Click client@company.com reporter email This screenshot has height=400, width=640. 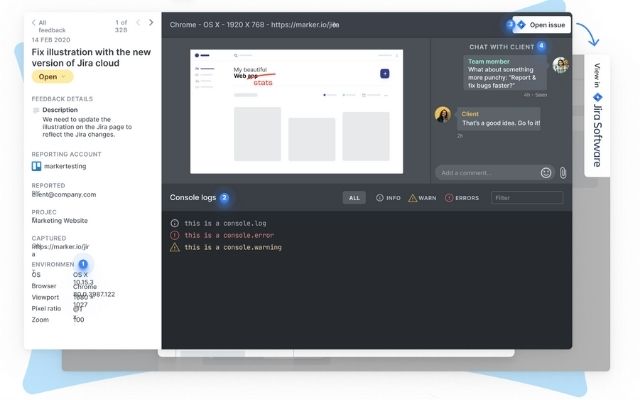(64, 195)
